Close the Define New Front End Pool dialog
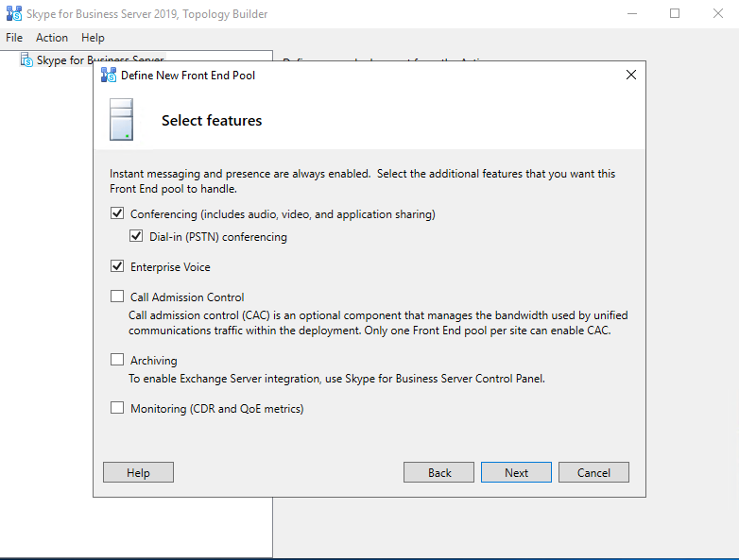This screenshot has height=560, width=739. coord(631,75)
